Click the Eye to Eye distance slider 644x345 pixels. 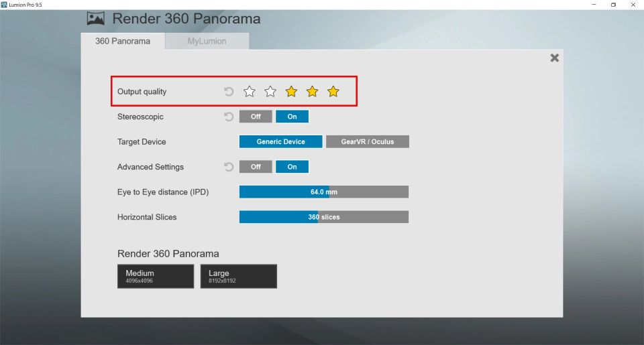pyautogui.click(x=323, y=192)
